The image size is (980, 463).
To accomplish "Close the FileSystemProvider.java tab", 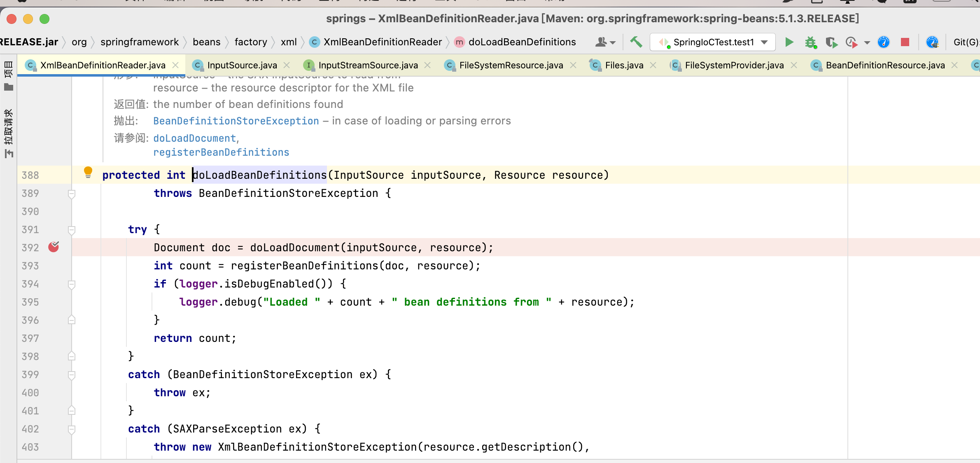I will click(794, 65).
